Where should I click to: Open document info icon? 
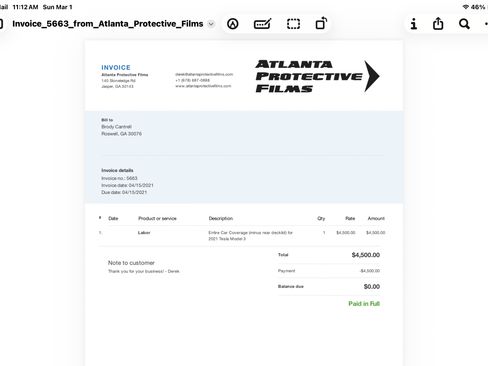pyautogui.click(x=414, y=24)
